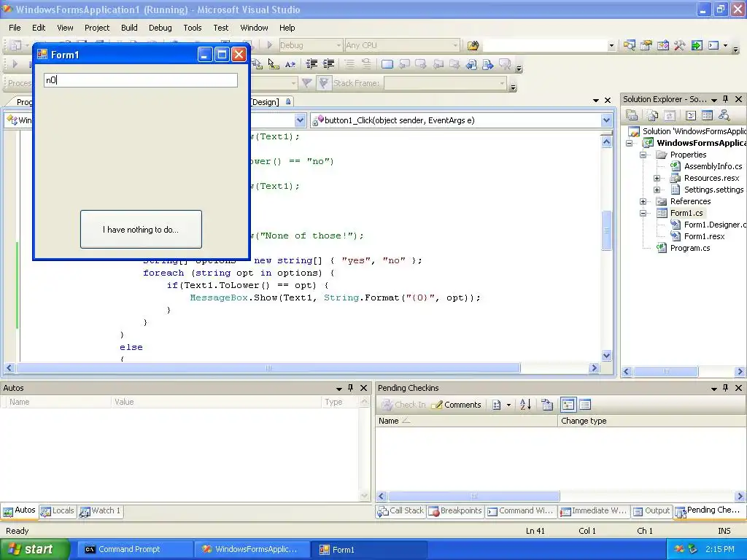Collapse the WindowsFormsApplication project node
The height and width of the screenshot is (560, 747).
[630, 143]
